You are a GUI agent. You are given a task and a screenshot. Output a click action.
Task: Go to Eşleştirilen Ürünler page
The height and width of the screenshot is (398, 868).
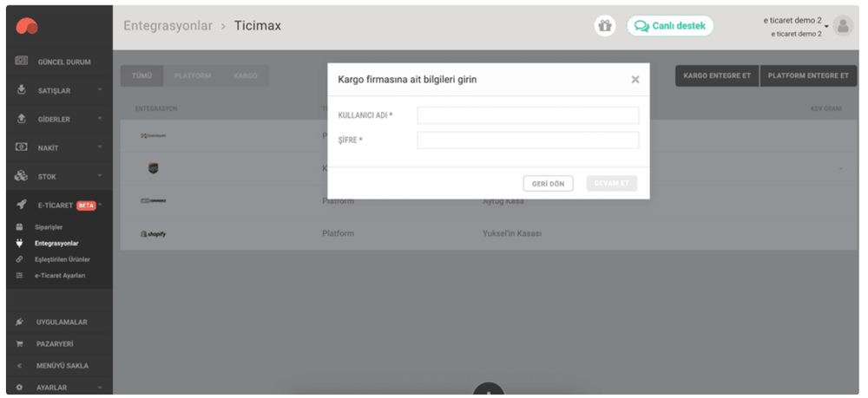click(62, 259)
